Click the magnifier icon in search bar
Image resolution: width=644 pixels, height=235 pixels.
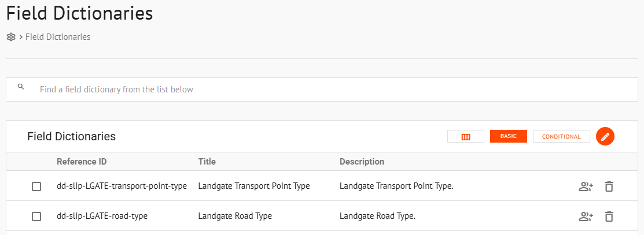(21, 87)
